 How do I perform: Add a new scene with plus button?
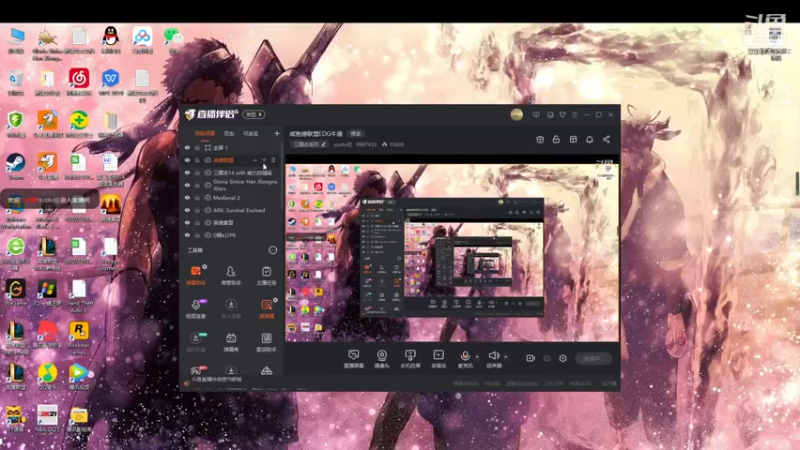click(x=277, y=134)
